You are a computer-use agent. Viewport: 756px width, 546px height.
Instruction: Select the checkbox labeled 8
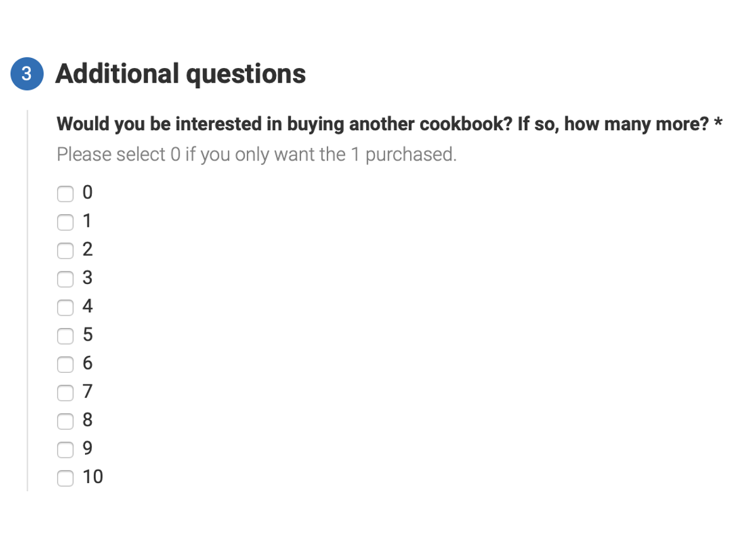(x=66, y=421)
